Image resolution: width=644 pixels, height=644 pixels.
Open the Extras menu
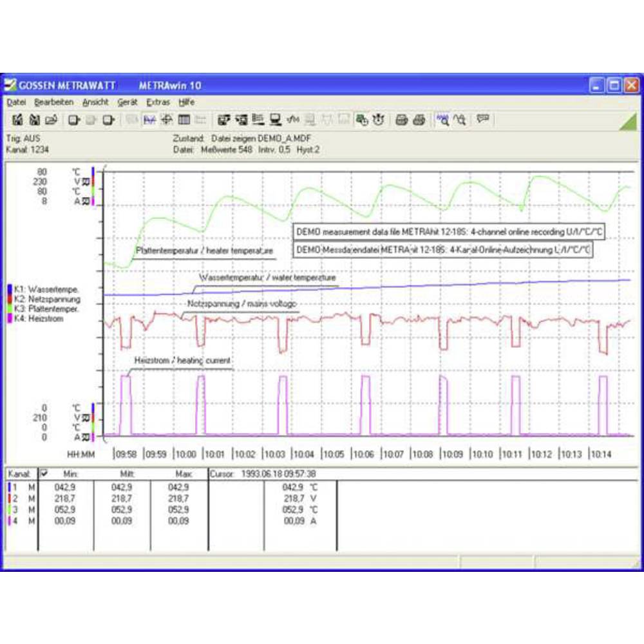tap(158, 102)
